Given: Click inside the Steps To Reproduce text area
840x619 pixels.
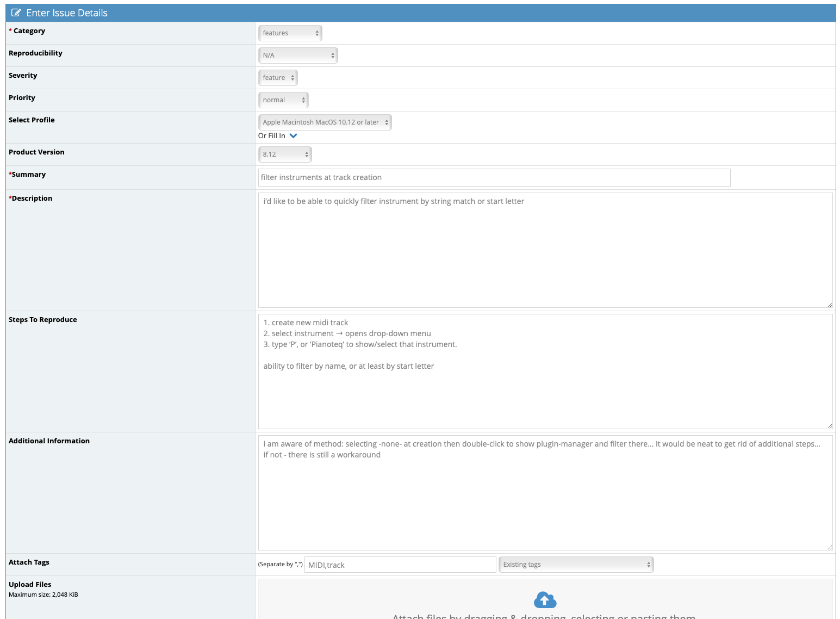Looking at the screenshot, I should point(545,392).
